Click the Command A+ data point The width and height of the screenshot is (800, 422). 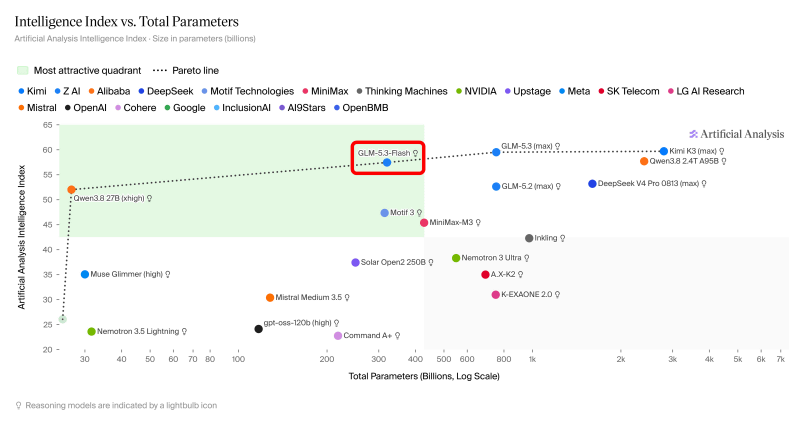pyautogui.click(x=338, y=336)
